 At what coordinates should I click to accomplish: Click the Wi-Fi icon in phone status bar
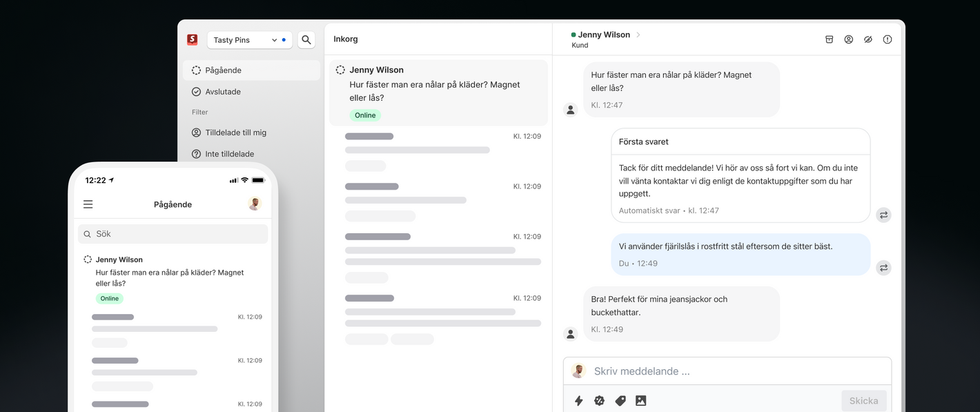tap(244, 180)
